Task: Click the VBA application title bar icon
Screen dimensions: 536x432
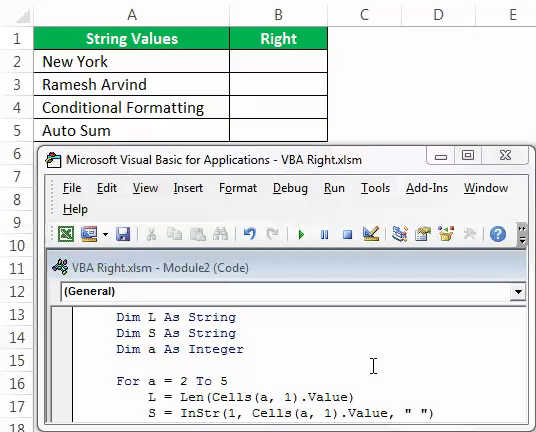Action: (x=53, y=160)
